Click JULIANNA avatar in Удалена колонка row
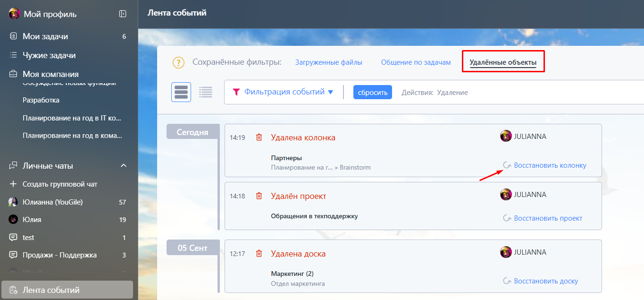Viewport: 644px width, 300px height. (x=506, y=136)
